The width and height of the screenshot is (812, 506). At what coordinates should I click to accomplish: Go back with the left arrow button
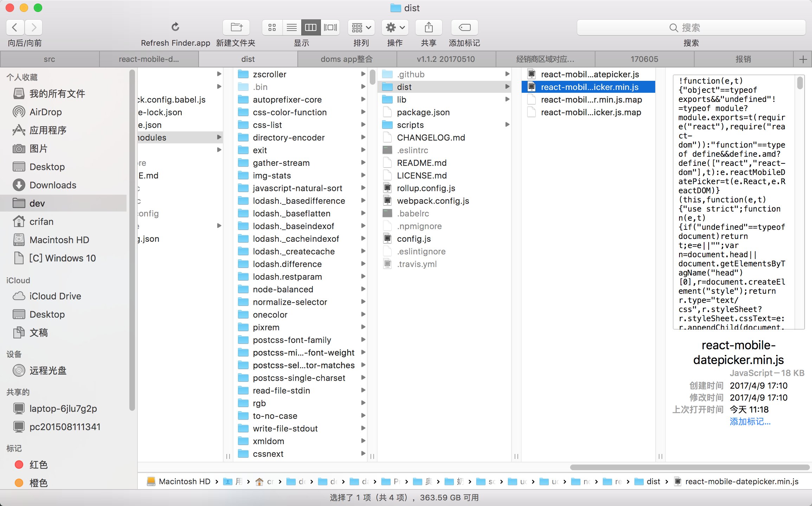point(15,27)
